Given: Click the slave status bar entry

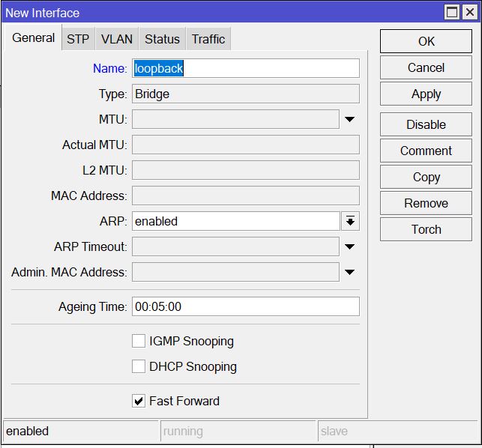Looking at the screenshot, I should [x=398, y=431].
